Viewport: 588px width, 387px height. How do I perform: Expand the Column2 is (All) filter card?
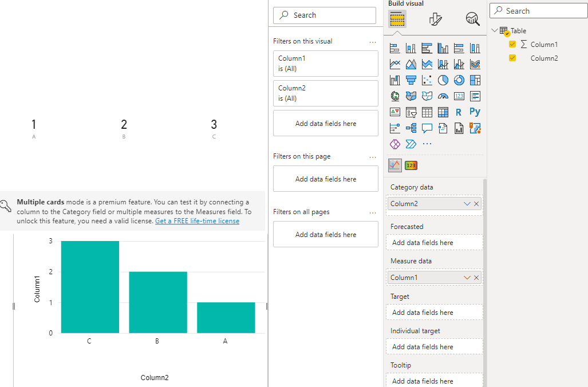pos(326,93)
